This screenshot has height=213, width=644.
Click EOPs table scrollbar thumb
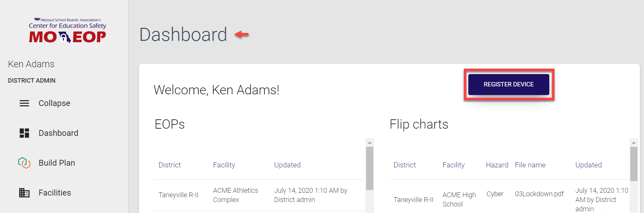pos(370,168)
